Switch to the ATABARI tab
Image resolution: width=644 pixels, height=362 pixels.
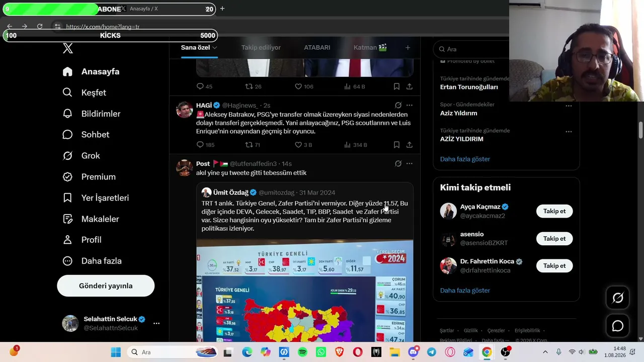317,47
